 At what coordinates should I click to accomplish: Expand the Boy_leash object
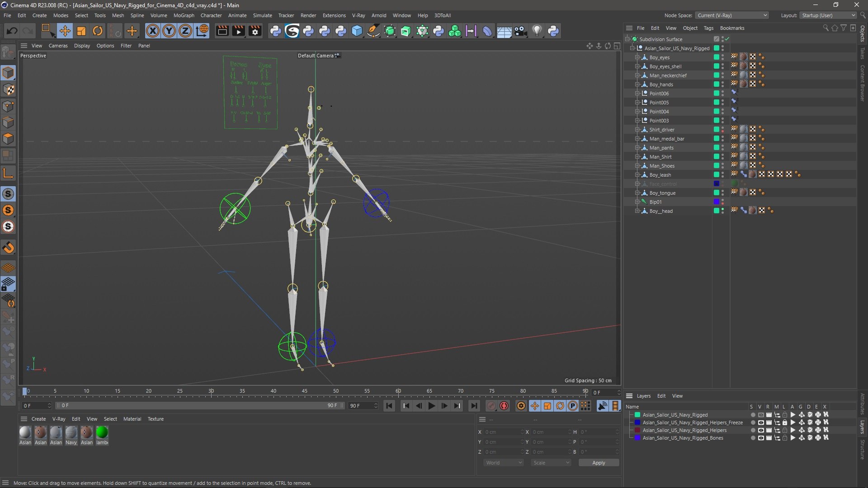[637, 174]
